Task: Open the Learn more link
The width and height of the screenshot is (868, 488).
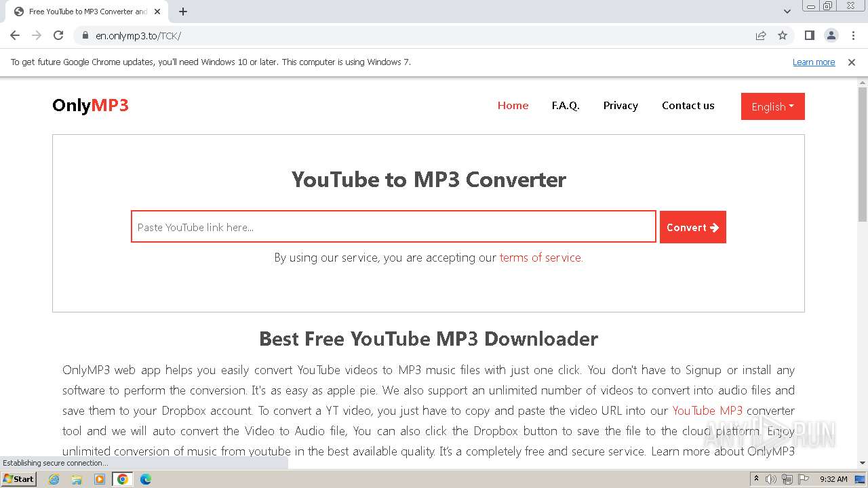Action: 814,62
